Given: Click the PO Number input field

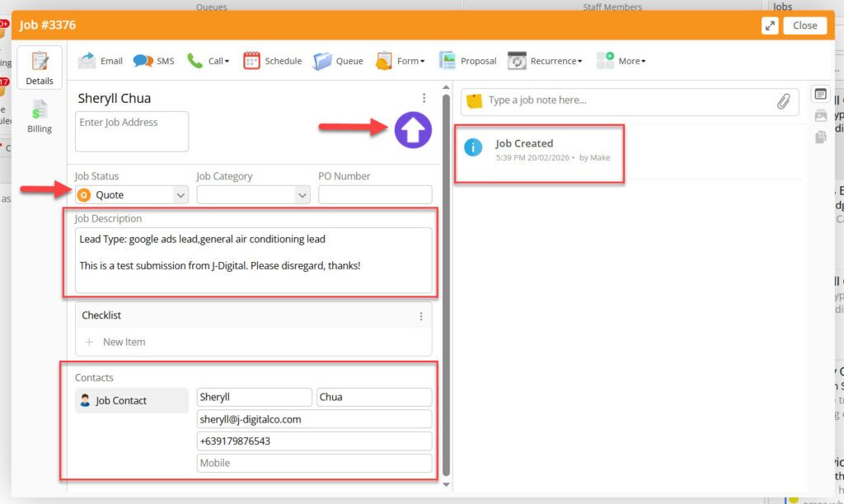Looking at the screenshot, I should [x=375, y=195].
